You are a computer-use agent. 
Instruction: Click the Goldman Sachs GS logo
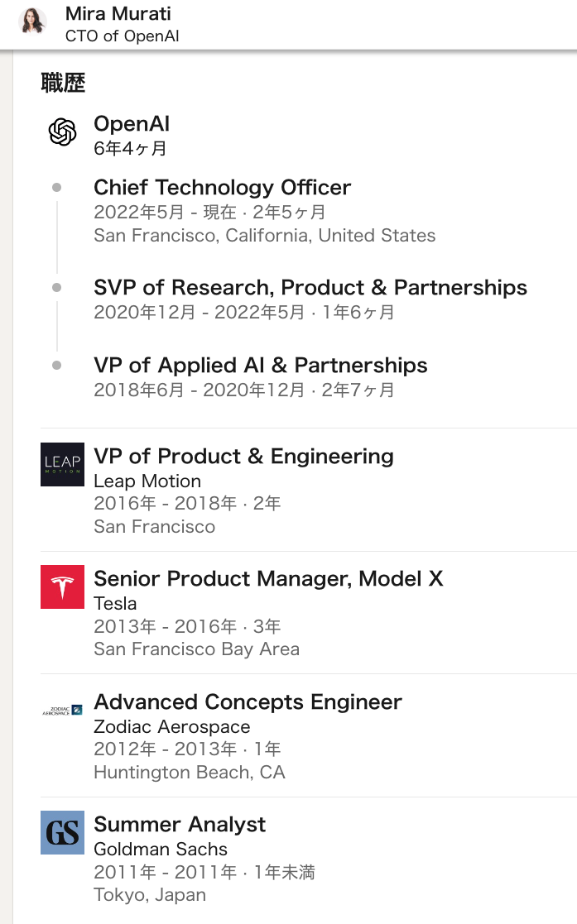point(62,832)
